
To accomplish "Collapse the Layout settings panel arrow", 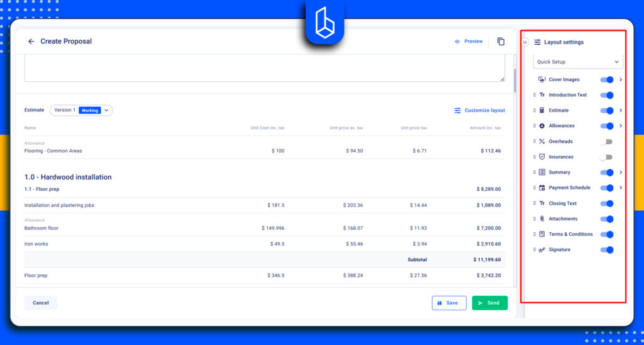I will (x=525, y=42).
